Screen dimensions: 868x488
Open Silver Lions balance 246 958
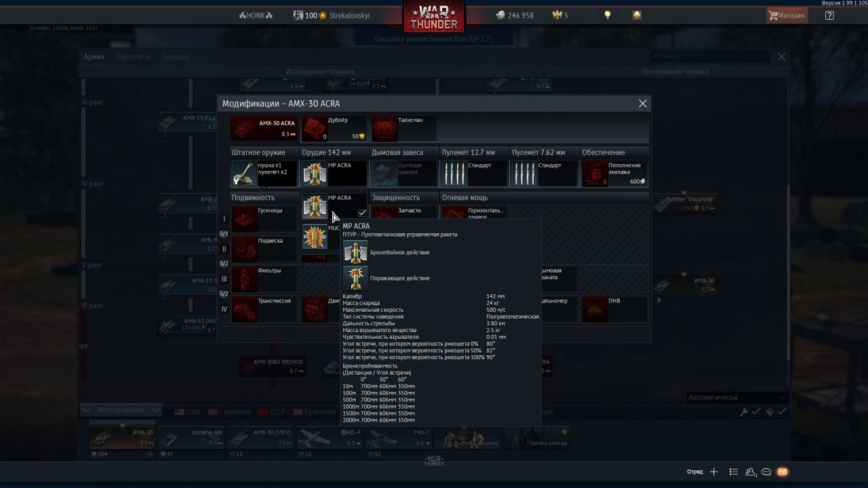tap(513, 15)
